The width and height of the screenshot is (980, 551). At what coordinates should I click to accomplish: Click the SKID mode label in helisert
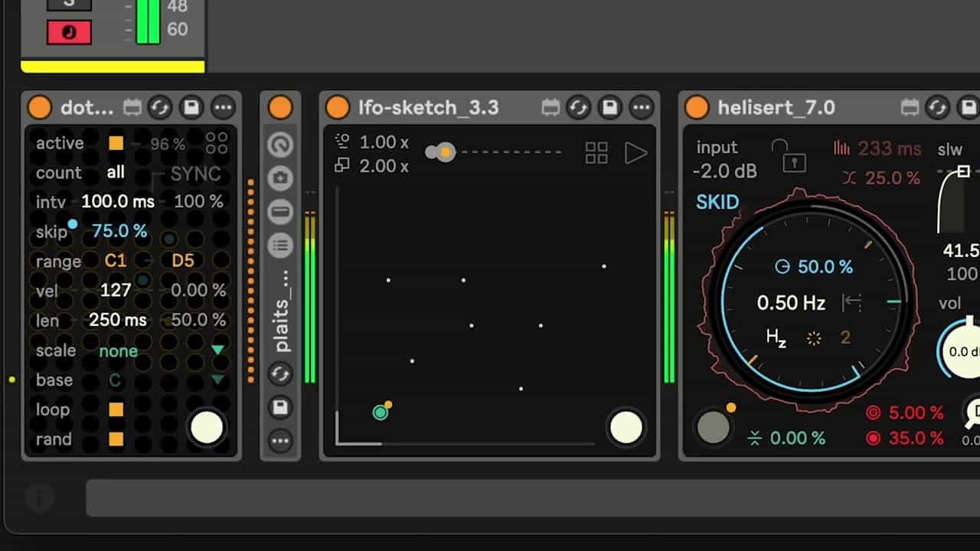(x=717, y=203)
